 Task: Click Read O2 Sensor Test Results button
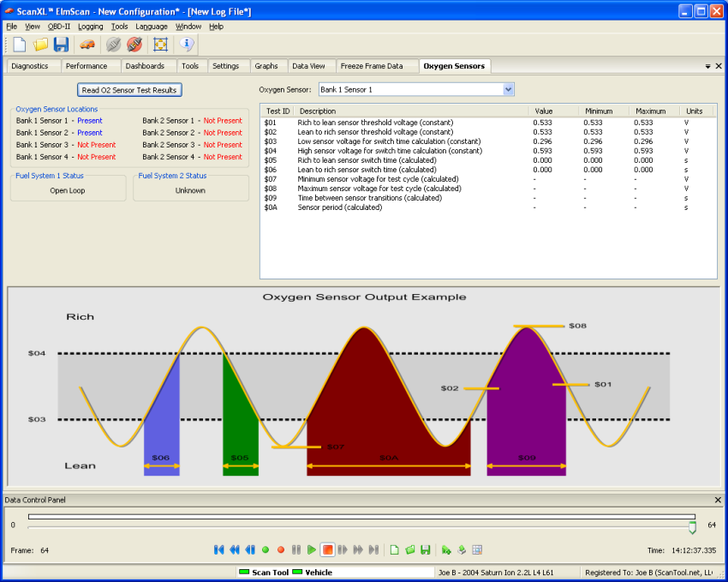point(129,90)
